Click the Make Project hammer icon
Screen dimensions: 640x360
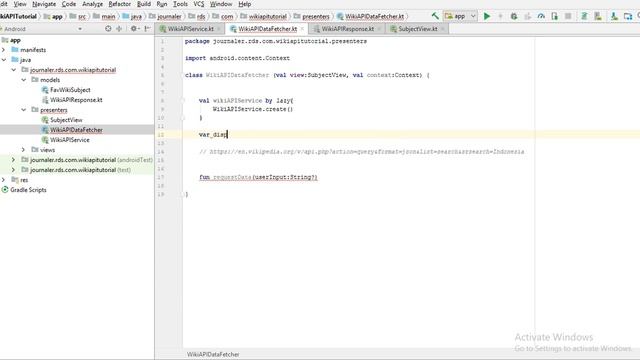435,16
